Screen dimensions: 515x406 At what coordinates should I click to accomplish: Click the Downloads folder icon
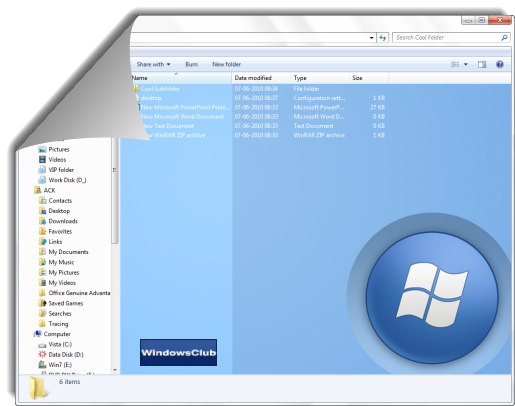pos(42,221)
